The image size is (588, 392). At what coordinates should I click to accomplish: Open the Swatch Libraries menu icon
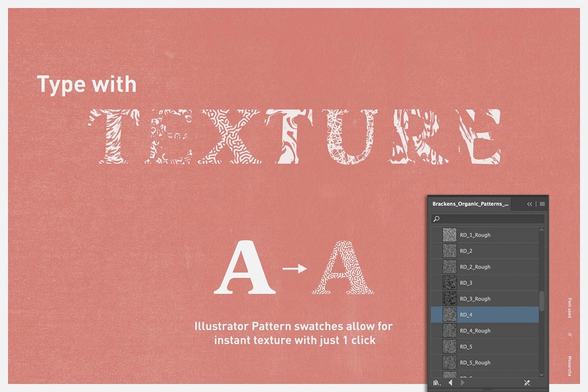(x=437, y=383)
